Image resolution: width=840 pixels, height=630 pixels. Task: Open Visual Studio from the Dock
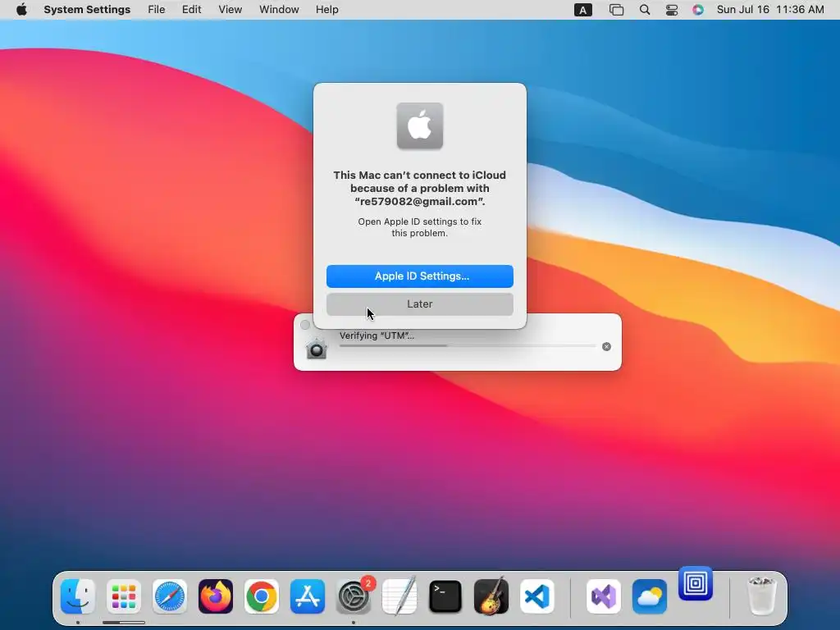point(604,596)
